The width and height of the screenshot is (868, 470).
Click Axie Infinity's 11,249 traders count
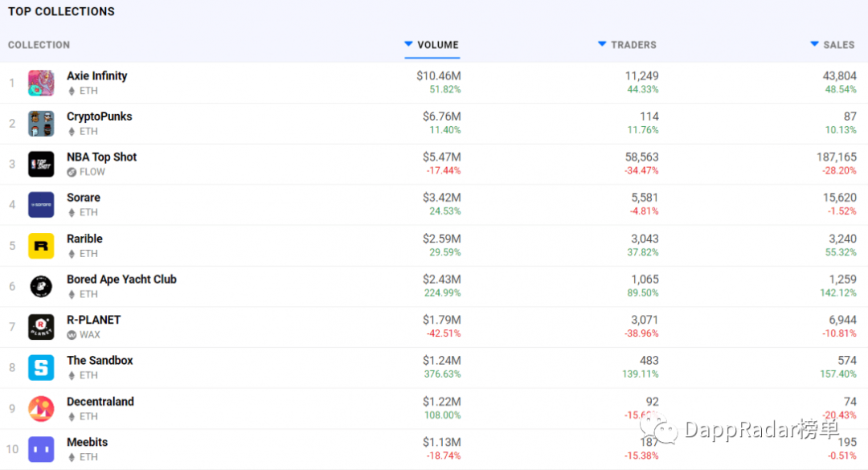tap(641, 76)
